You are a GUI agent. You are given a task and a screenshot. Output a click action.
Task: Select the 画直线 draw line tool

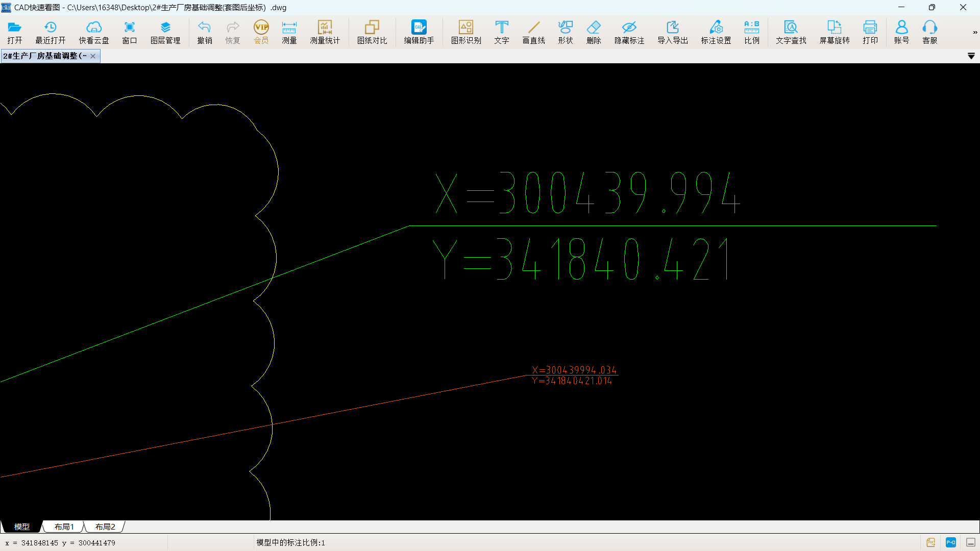point(534,32)
